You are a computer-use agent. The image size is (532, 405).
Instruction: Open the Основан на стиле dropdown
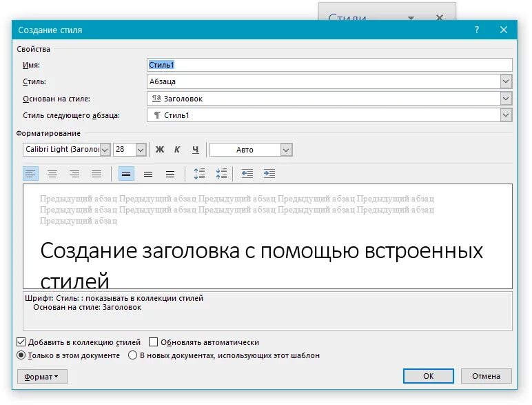point(506,99)
